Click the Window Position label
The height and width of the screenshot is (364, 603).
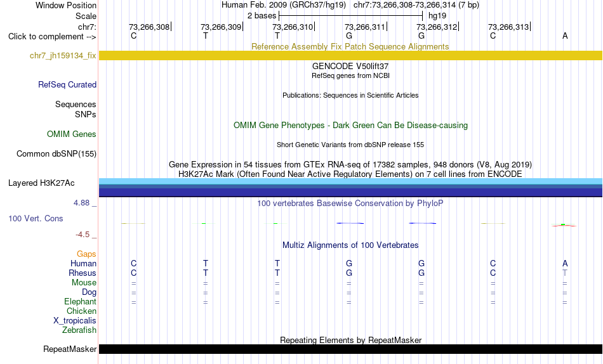click(x=66, y=5)
